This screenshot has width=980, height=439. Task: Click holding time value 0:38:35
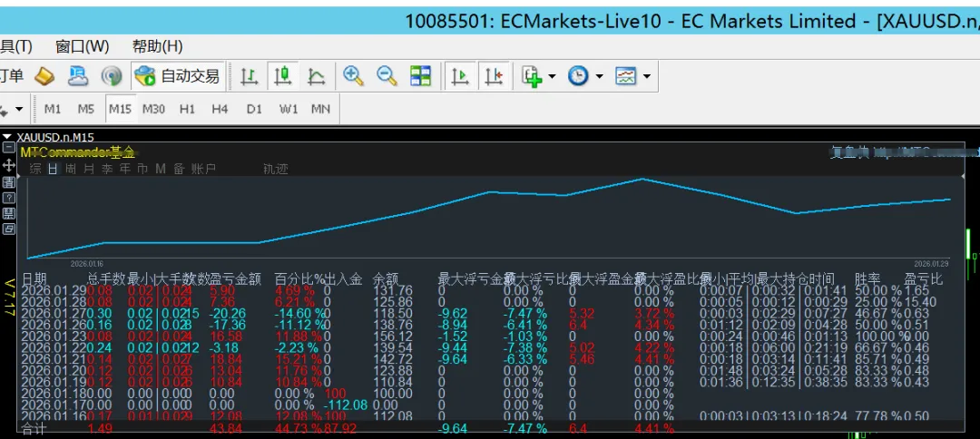[x=824, y=382]
